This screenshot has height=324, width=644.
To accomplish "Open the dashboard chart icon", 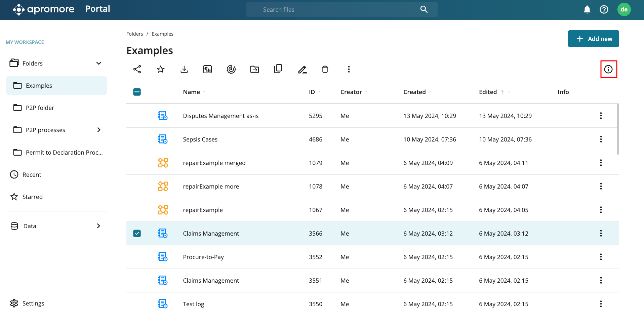I will 208,69.
